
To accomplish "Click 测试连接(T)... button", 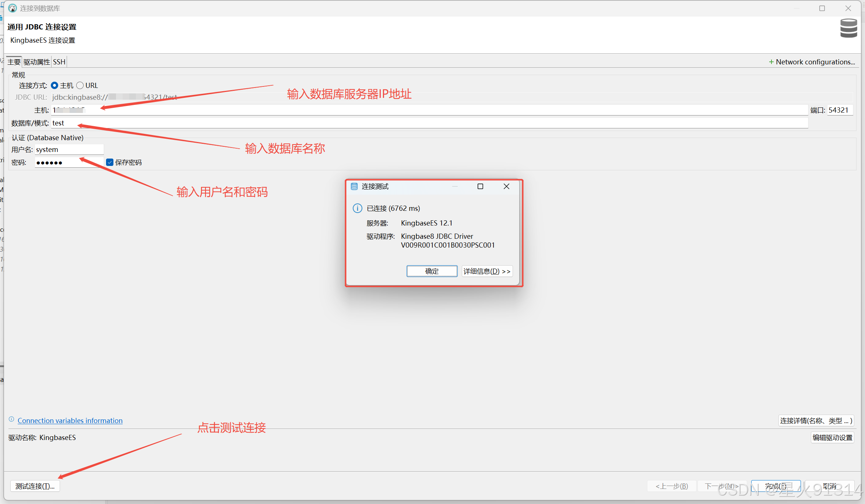I will [x=35, y=486].
